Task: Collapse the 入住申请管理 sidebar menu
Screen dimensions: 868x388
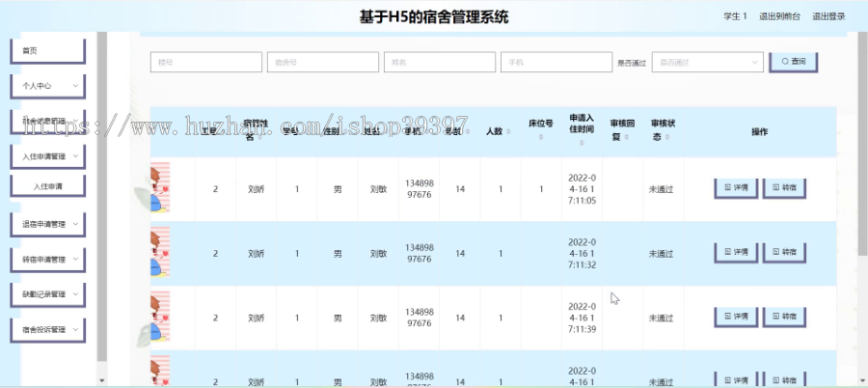Action: coord(47,156)
